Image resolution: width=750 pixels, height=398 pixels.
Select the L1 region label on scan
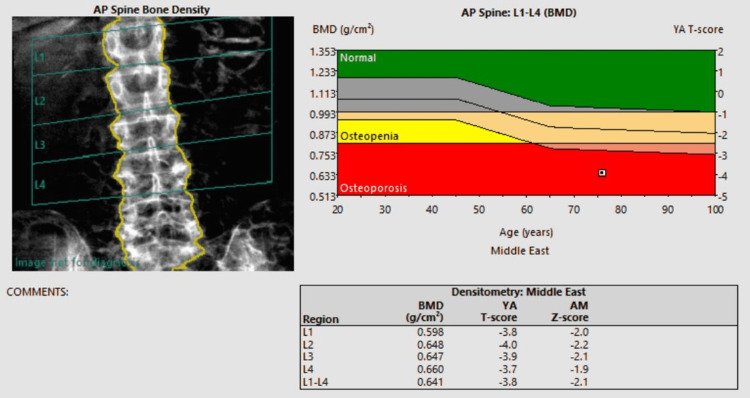pos(40,57)
